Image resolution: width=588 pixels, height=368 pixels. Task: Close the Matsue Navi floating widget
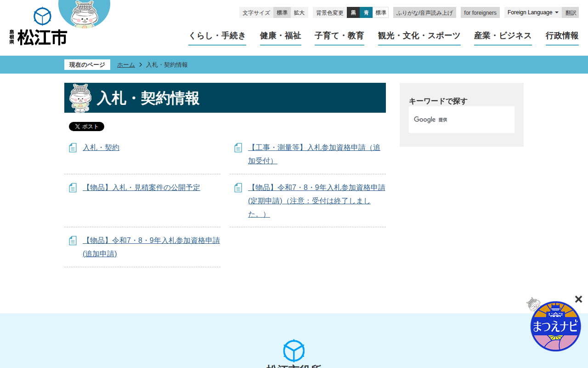pyautogui.click(x=578, y=299)
